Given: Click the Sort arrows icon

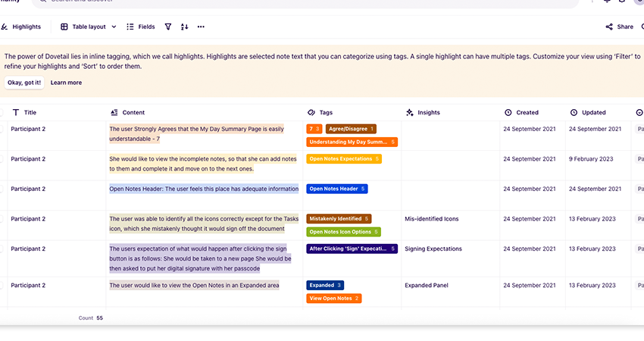Looking at the screenshot, I should (184, 27).
